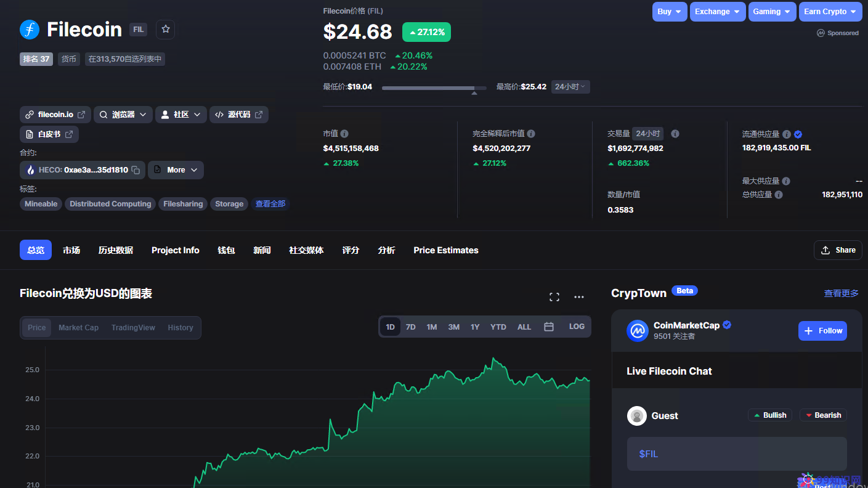Screen dimensions: 868x488
Task: Click the 完全稀释后市值 info icon
Action: [531, 134]
